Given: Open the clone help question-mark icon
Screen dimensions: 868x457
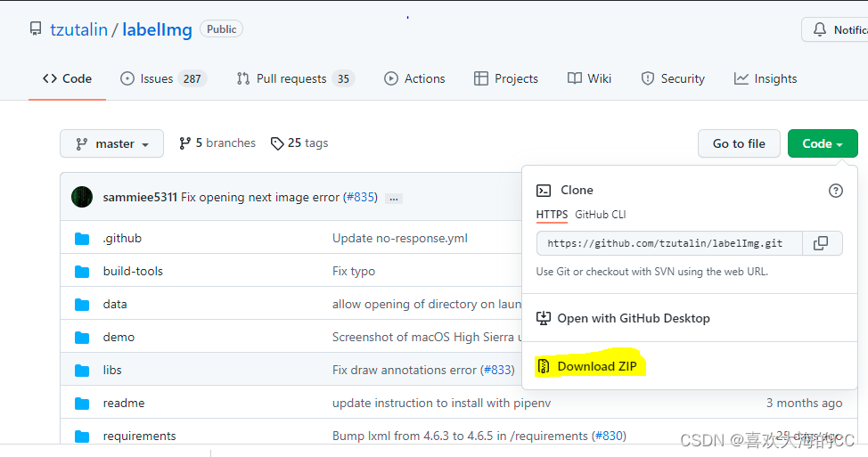Looking at the screenshot, I should click(x=835, y=191).
